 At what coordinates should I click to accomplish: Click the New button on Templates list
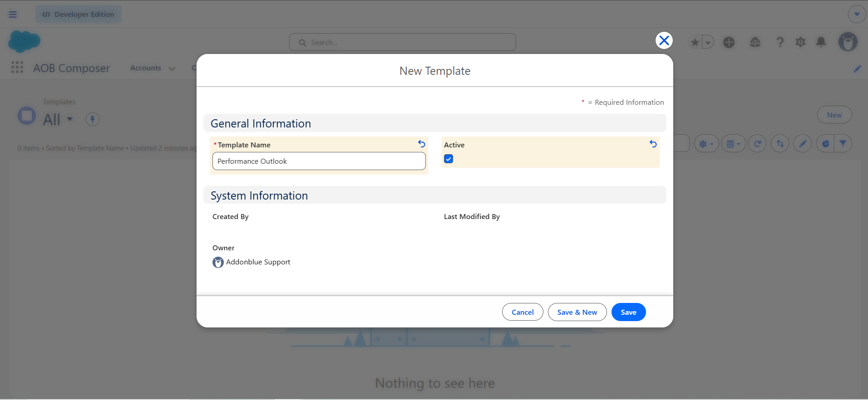click(x=834, y=115)
